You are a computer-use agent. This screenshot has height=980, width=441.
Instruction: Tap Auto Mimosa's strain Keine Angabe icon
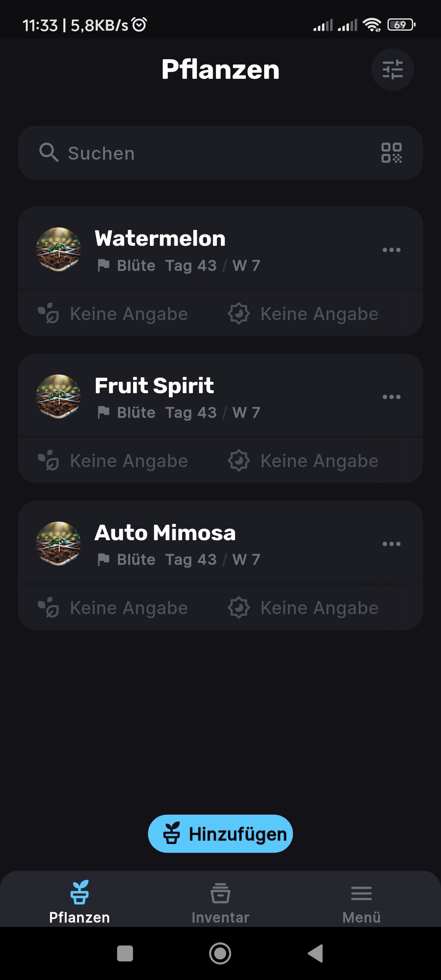point(49,608)
